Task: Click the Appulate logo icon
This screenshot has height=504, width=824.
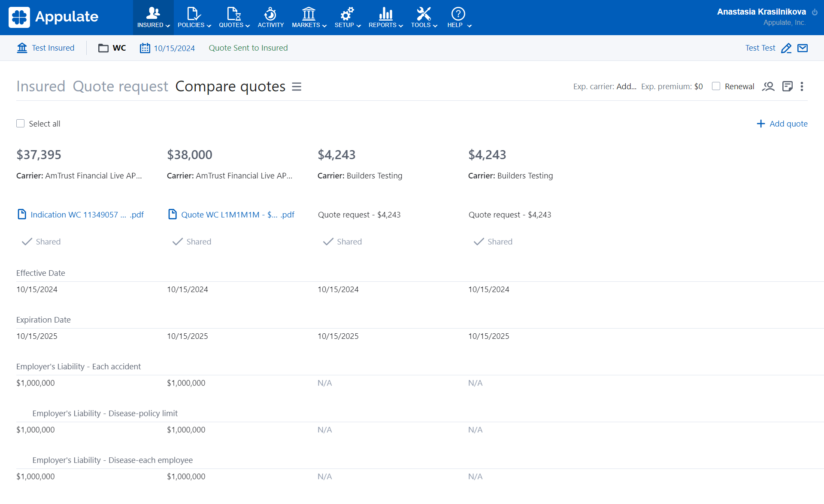Action: coord(19,17)
